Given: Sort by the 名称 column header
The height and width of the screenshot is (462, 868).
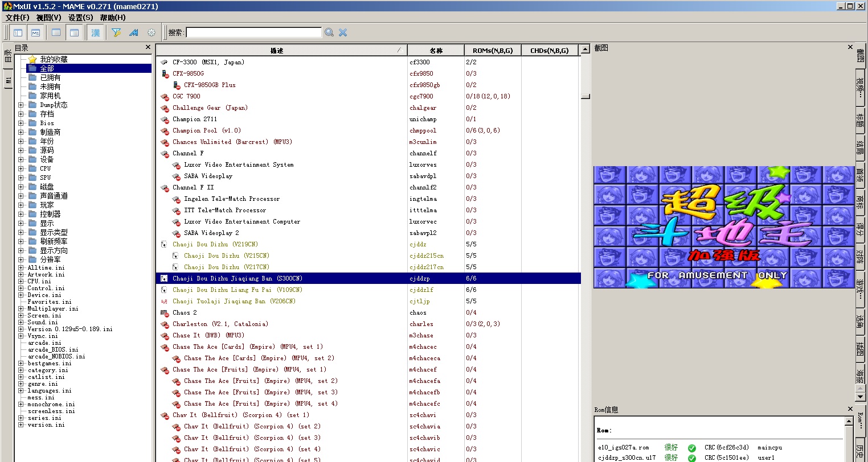Looking at the screenshot, I should point(436,51).
